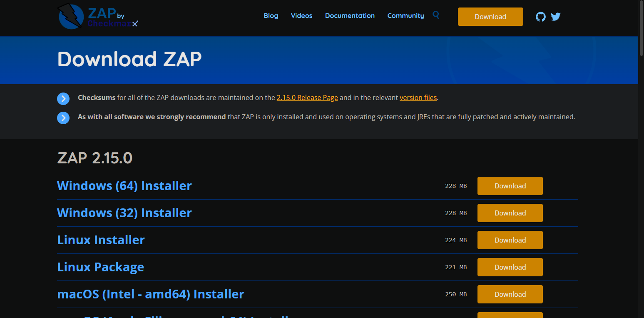The image size is (644, 318).
Task: Open the Twitter bird icon
Action: 556,17
